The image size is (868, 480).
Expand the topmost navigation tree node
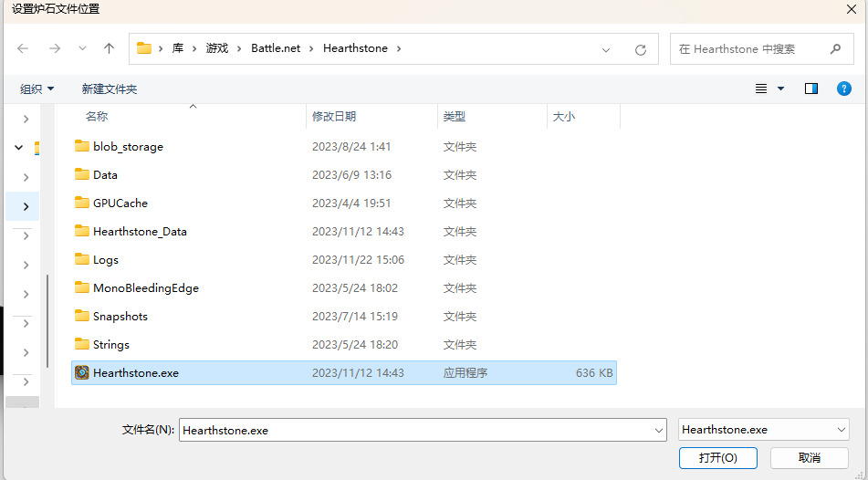(x=26, y=119)
